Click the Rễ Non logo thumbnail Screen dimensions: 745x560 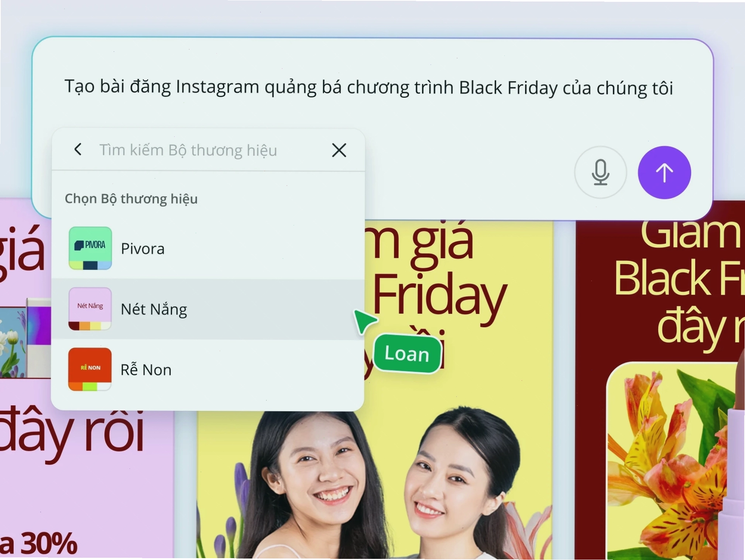pyautogui.click(x=90, y=369)
